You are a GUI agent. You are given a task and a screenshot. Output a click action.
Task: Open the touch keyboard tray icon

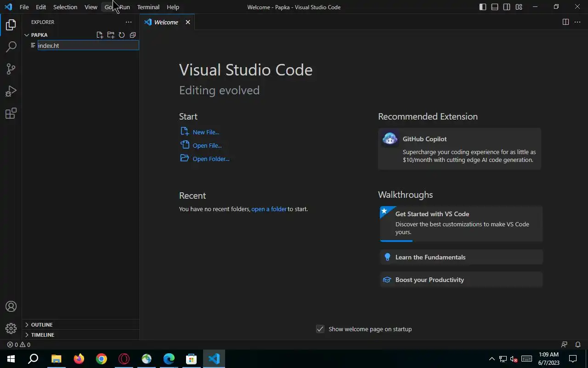click(526, 359)
